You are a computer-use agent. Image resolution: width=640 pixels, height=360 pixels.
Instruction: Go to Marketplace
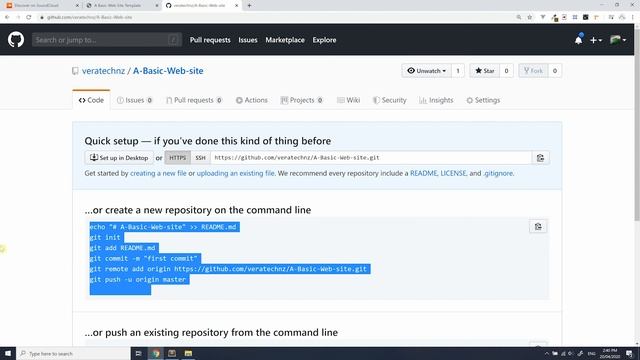point(285,40)
